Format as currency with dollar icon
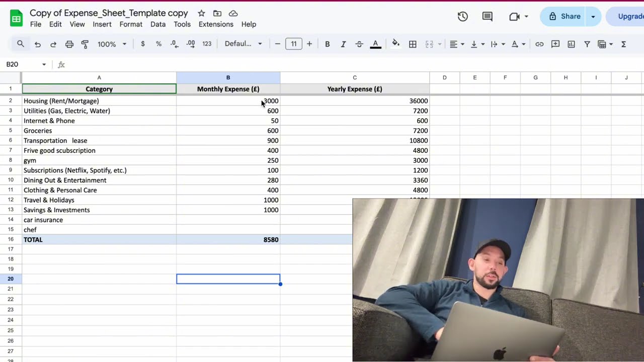The width and height of the screenshot is (644, 362). coord(143,44)
